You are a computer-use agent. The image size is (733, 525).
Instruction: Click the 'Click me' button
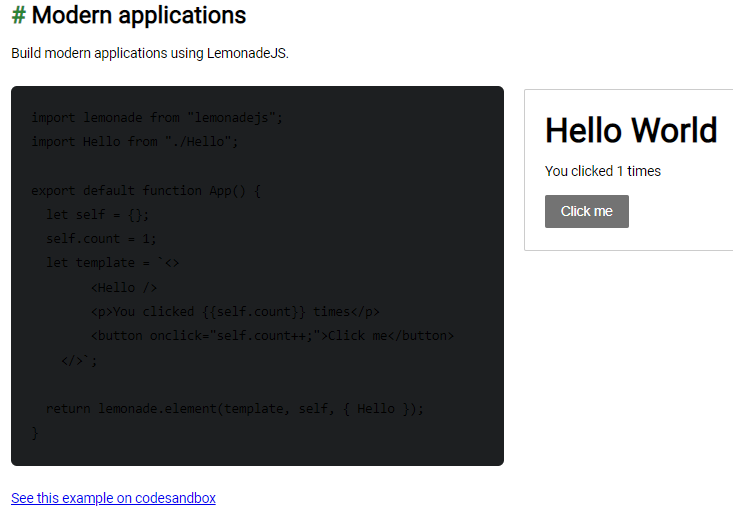click(x=587, y=211)
